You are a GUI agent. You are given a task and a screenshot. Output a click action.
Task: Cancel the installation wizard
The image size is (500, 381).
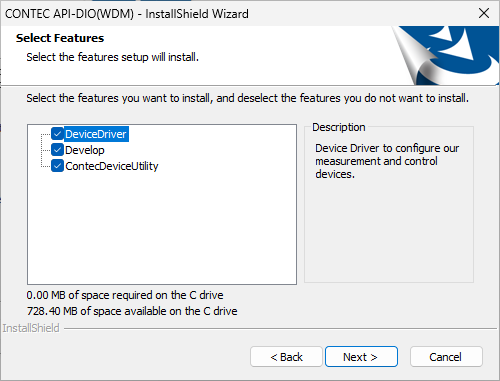[x=446, y=357]
